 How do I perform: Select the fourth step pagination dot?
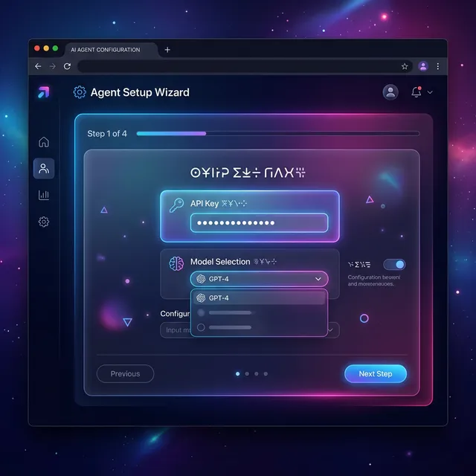pos(266,373)
